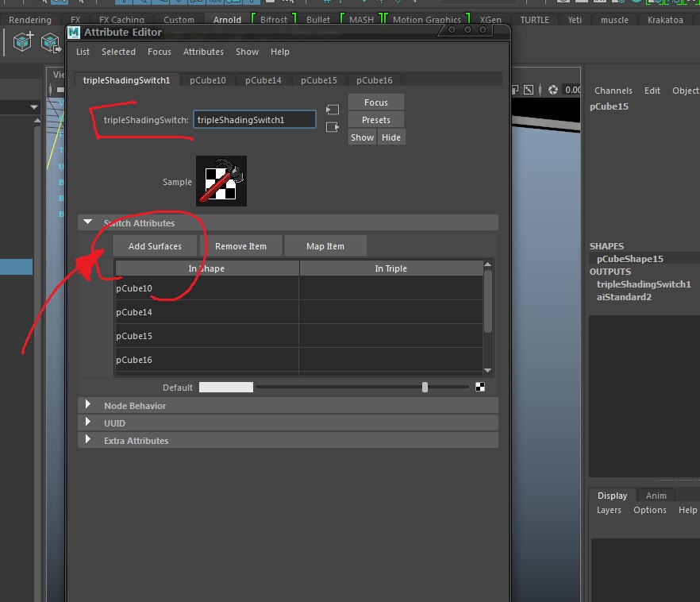Switch to the pCube15 tab
This screenshot has width=700, height=602.
319,80
